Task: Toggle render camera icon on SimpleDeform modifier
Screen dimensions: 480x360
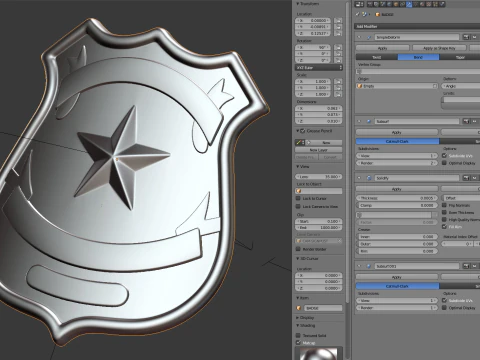Action: click(466, 37)
